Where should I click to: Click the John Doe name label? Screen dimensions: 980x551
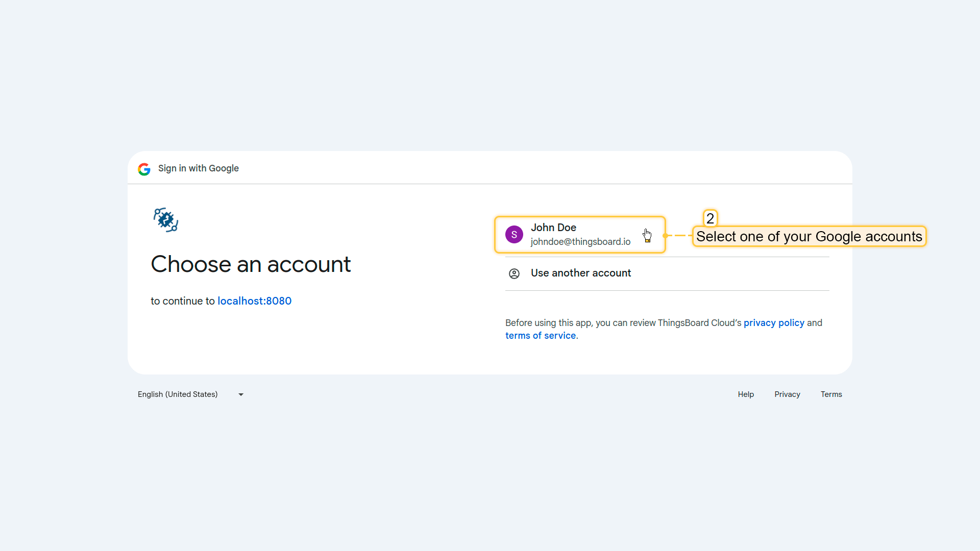553,228
